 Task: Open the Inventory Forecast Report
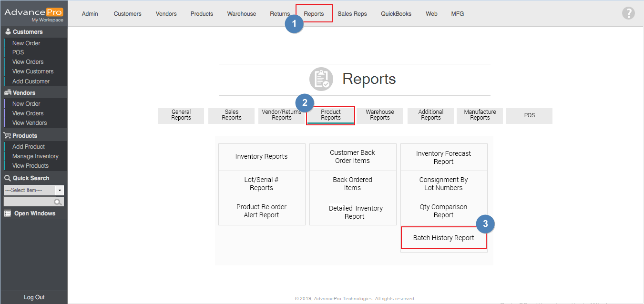[x=443, y=157]
